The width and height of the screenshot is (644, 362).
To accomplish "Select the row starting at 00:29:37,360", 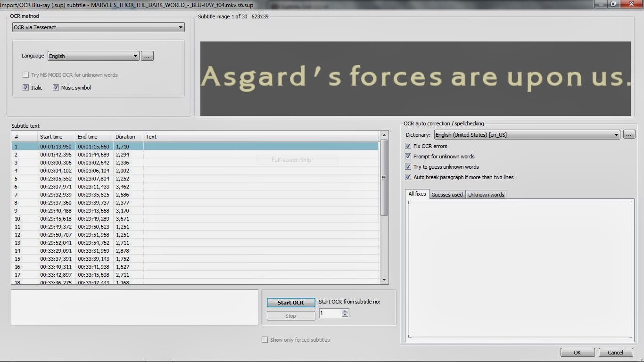I will [195, 203].
